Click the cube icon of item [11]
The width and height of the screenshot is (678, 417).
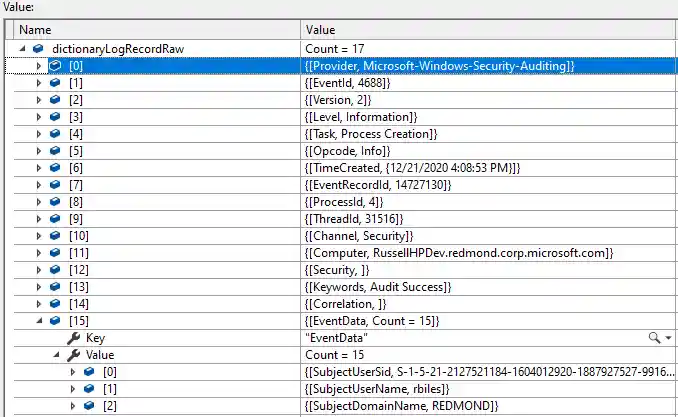(x=55, y=253)
